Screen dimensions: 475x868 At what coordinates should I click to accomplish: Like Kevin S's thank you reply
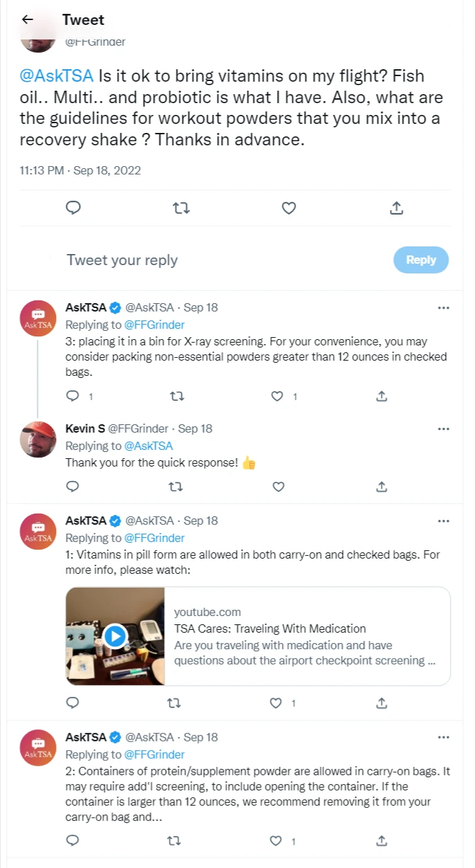[278, 487]
